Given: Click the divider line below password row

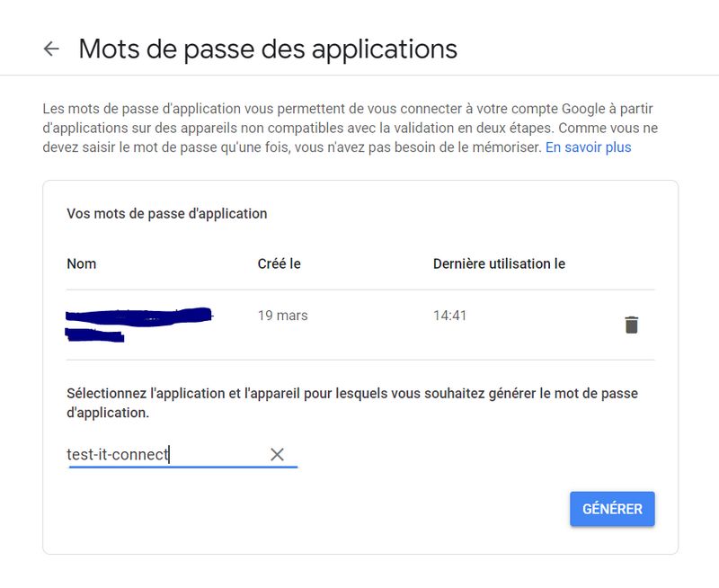Looking at the screenshot, I should (x=359, y=360).
